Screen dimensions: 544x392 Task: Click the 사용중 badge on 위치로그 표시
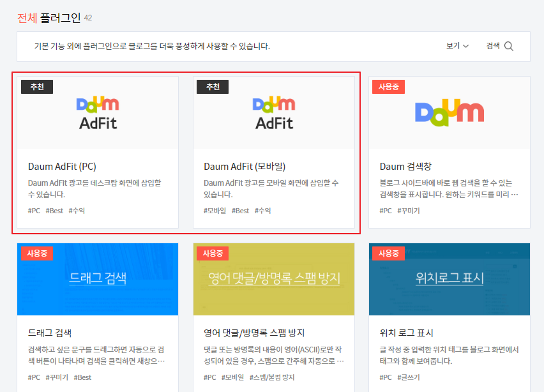click(389, 253)
